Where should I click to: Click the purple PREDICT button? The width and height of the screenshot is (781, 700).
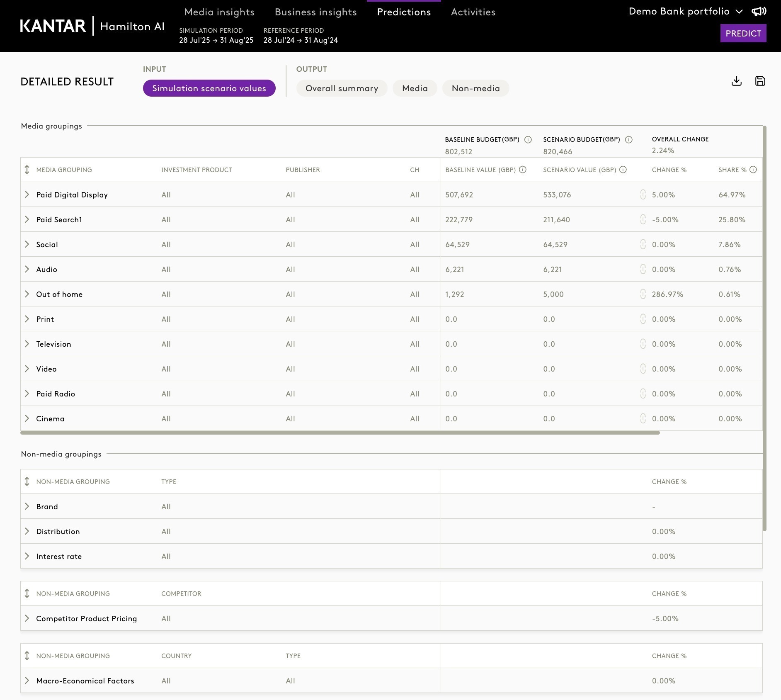pos(743,33)
